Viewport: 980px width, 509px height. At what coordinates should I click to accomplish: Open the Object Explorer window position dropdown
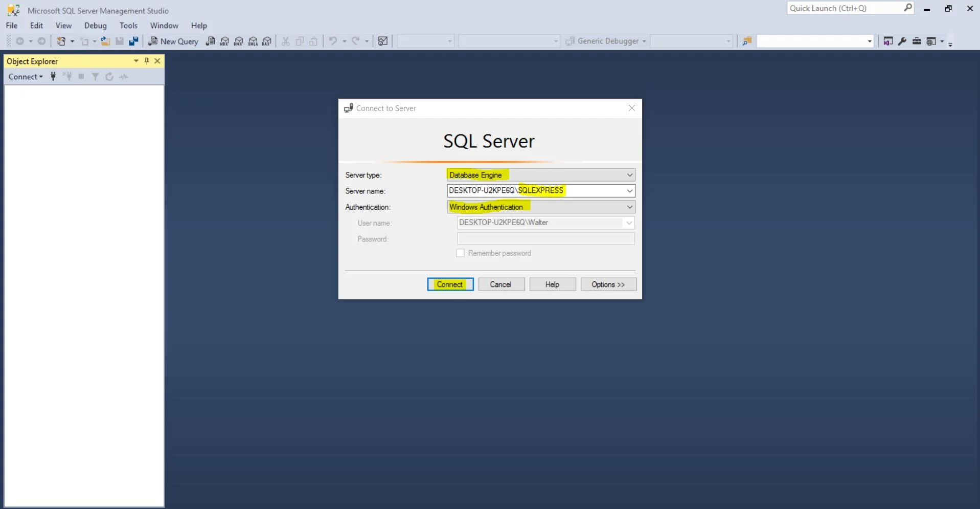[x=136, y=61]
